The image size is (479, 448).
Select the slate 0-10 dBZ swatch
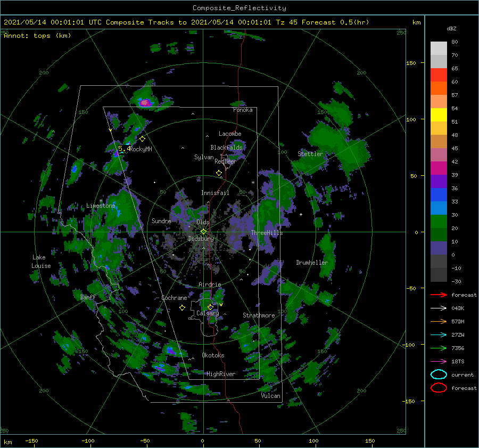point(439,248)
